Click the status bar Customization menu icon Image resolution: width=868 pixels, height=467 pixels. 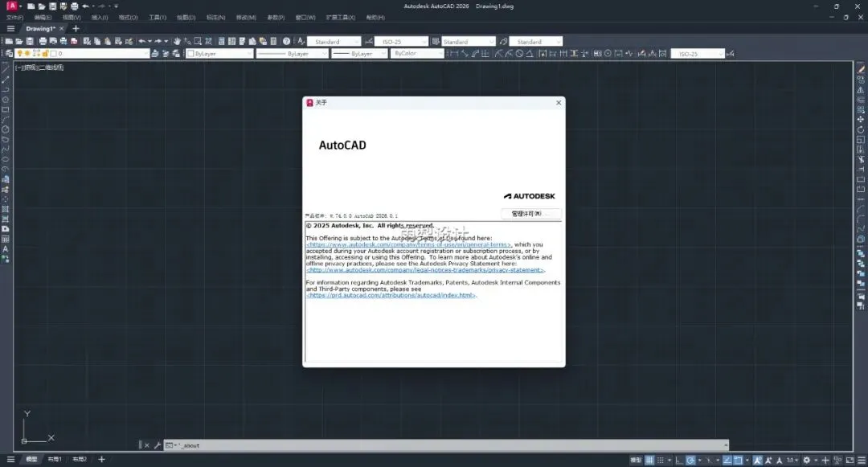pos(862,461)
